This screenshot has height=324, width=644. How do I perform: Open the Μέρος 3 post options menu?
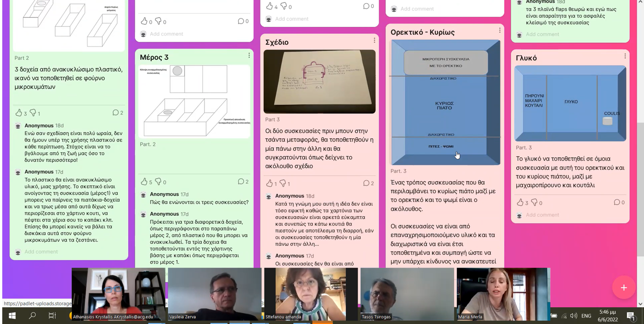[x=249, y=56]
